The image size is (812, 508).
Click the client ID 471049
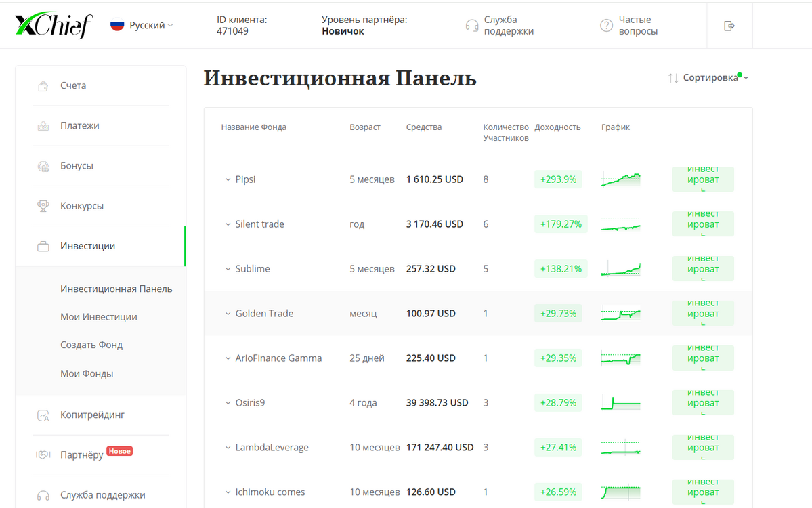[x=232, y=31]
